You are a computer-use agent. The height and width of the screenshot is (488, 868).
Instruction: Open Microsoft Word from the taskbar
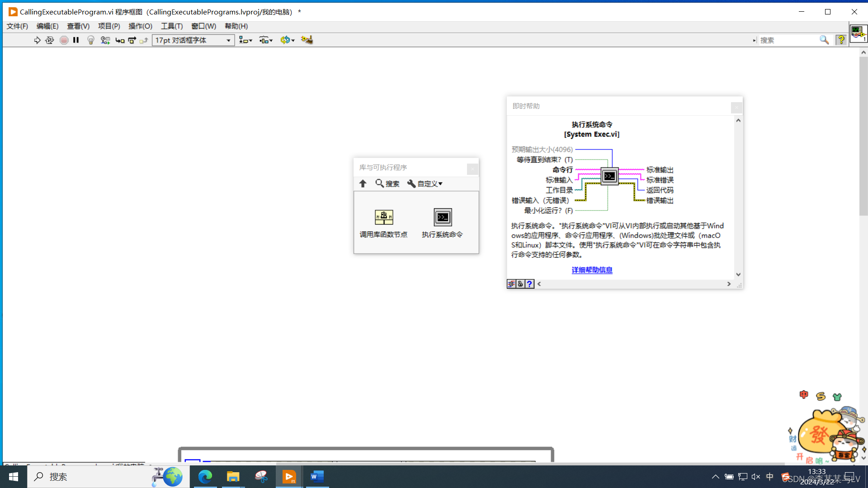[x=317, y=477]
